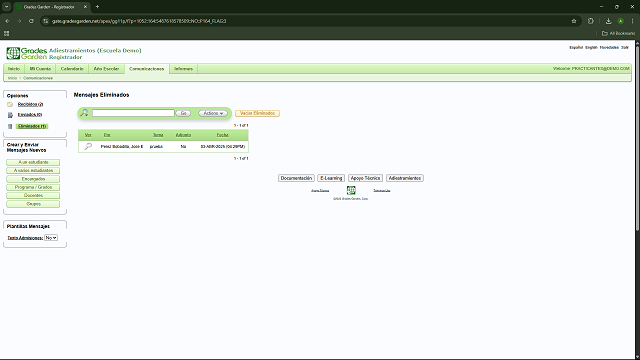Open the tab search dropdown arrow

click(x=7, y=7)
